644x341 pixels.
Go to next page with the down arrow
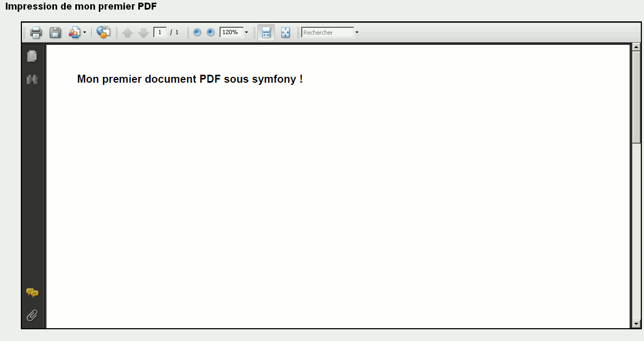point(143,33)
